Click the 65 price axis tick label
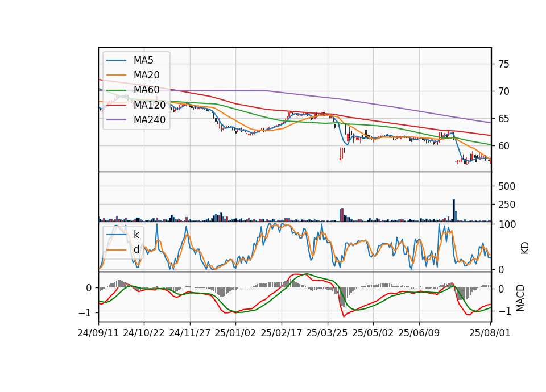This screenshot has height=392, width=546. (504, 119)
